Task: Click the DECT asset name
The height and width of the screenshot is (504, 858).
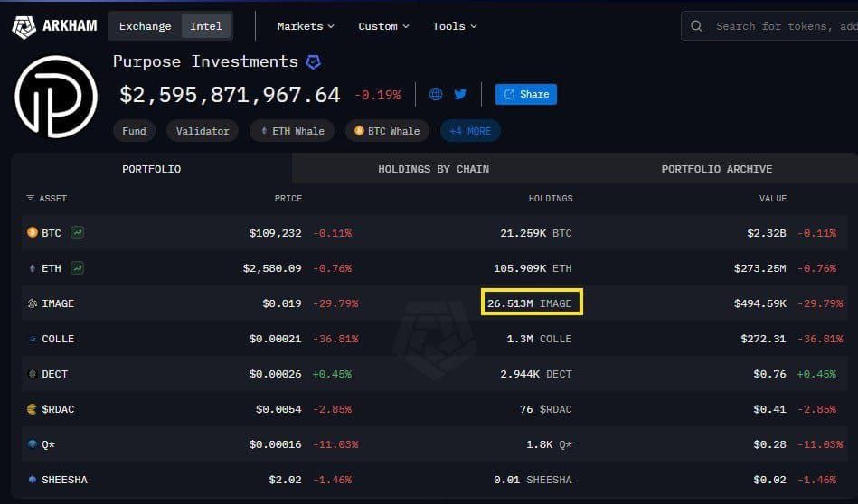Action: pyautogui.click(x=55, y=374)
